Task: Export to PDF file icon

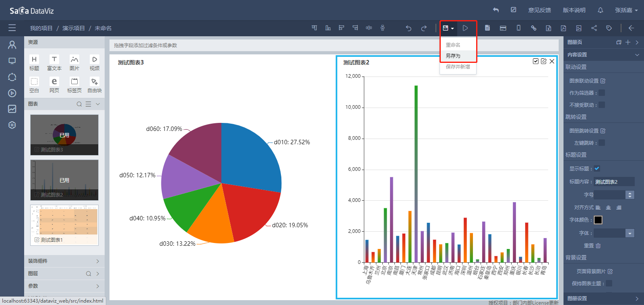Action: pyautogui.click(x=563, y=28)
